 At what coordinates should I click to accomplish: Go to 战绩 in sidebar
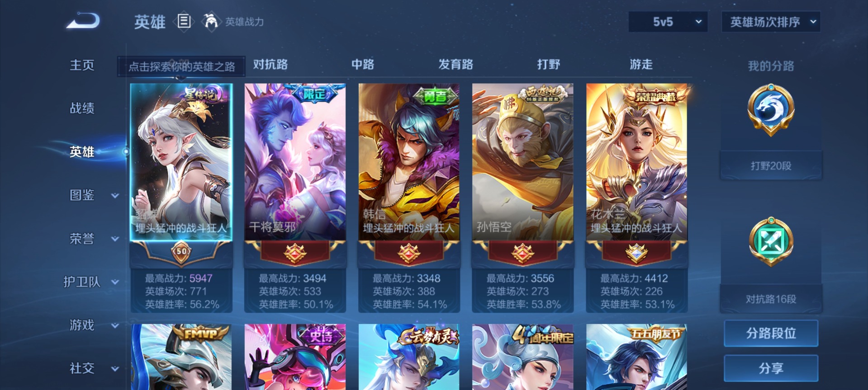[x=82, y=108]
